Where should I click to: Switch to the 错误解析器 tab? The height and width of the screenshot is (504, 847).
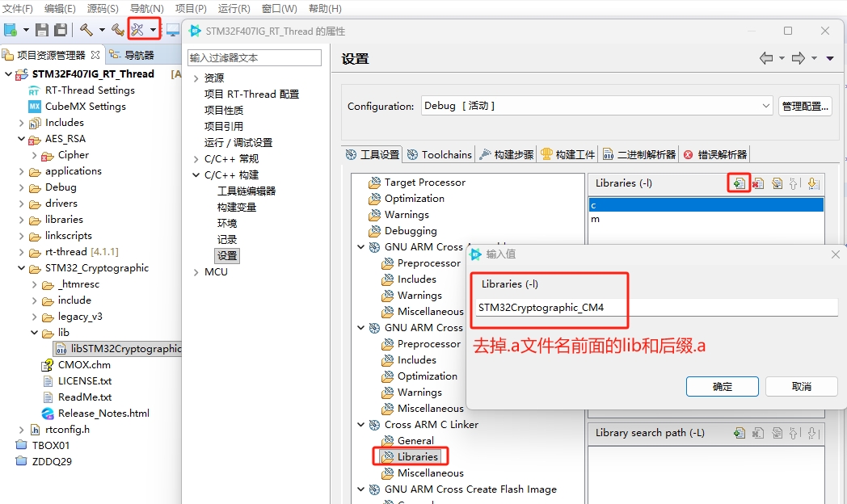716,154
